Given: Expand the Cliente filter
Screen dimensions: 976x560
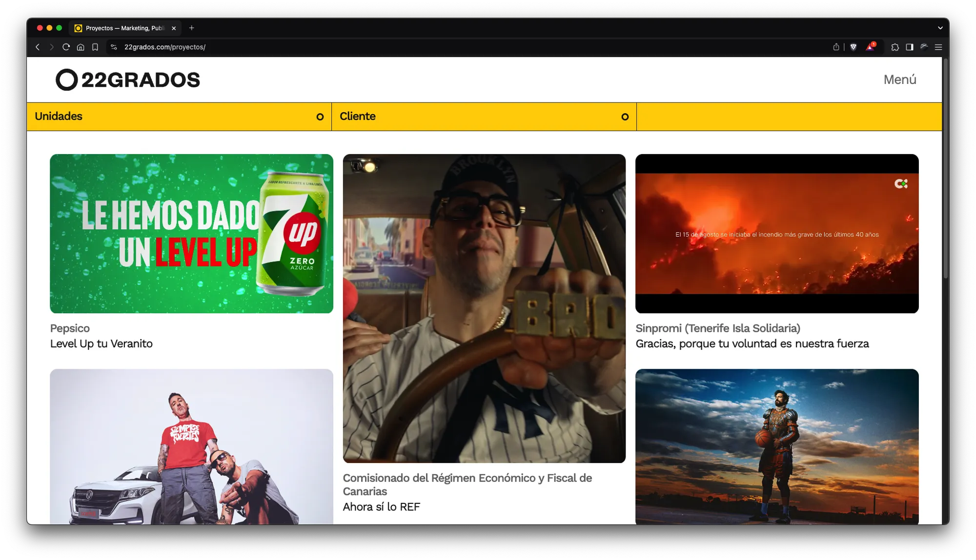Looking at the screenshot, I should click(x=484, y=117).
